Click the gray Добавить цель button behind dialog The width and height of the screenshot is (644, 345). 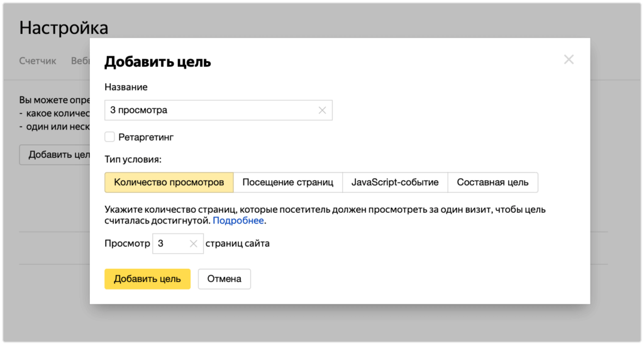pos(55,155)
